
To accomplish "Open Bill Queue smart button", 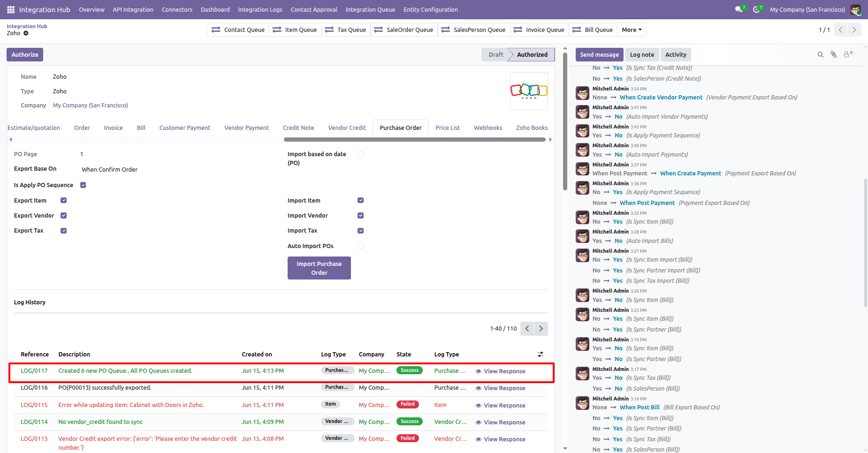I will (593, 30).
